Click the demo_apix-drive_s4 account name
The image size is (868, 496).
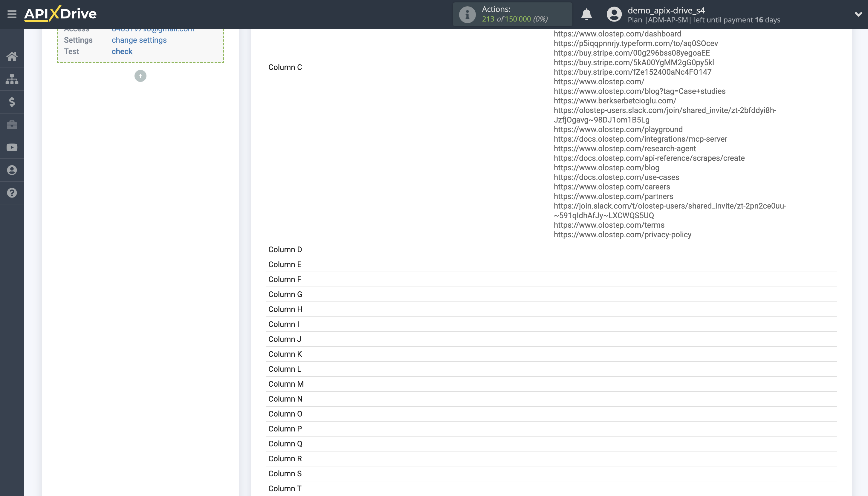click(x=666, y=10)
